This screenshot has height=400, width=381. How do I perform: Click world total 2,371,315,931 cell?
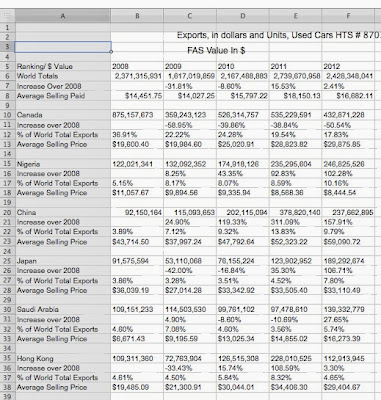[138, 76]
